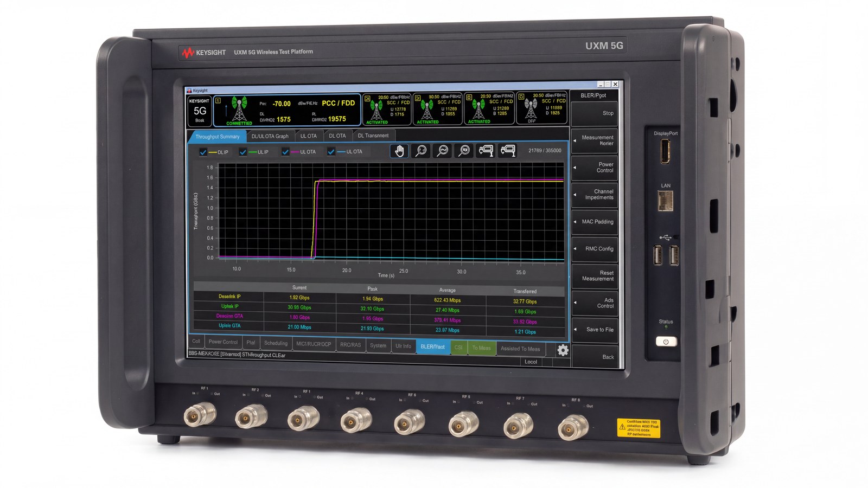The image size is (868, 488).
Task: Click the Keysight title bar window icon
Action: (189, 91)
